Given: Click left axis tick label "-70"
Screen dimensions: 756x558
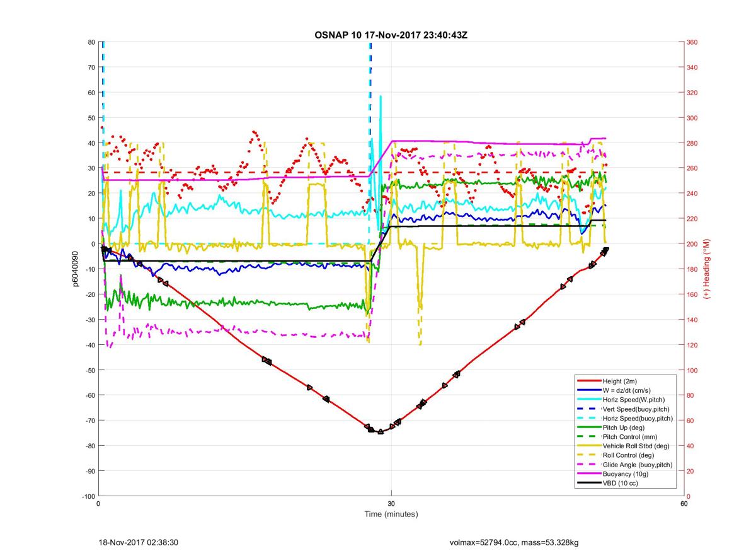Looking at the screenshot, I should 89,421.
